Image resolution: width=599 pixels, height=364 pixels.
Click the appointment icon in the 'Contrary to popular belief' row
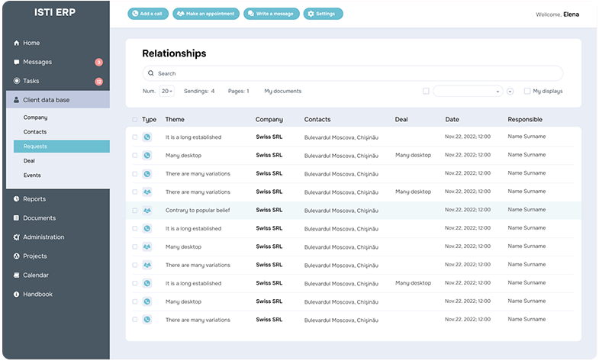point(147,210)
